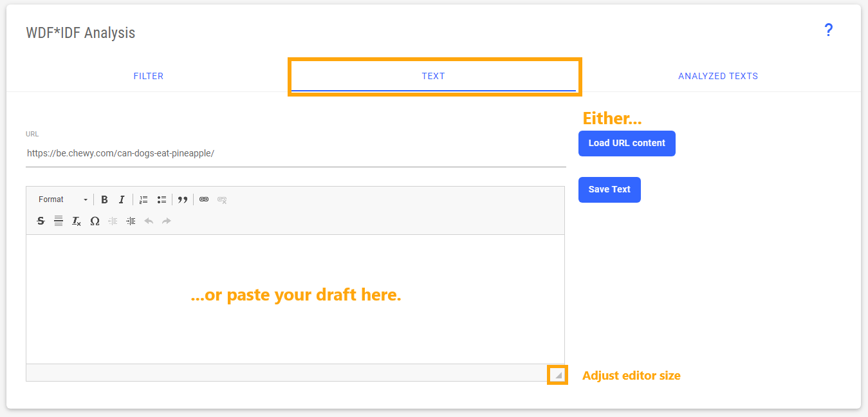Select the TEXT tab

click(x=433, y=75)
